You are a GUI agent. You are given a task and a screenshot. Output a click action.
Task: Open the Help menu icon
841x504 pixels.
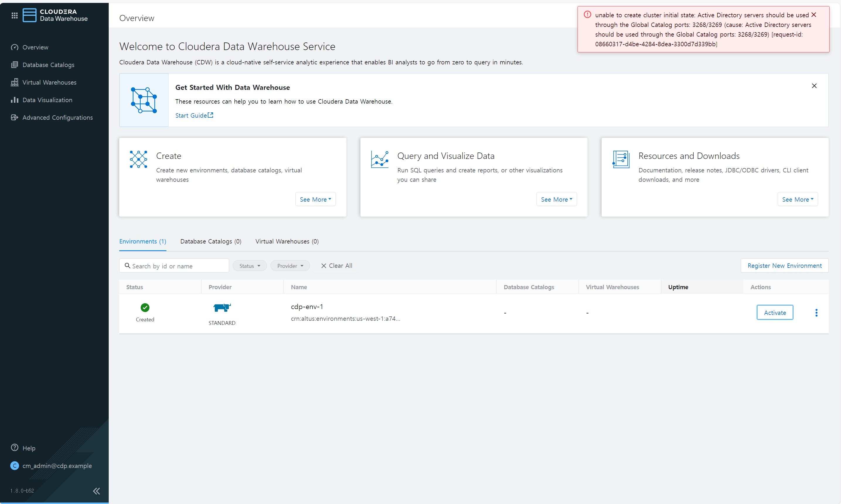[15, 448]
